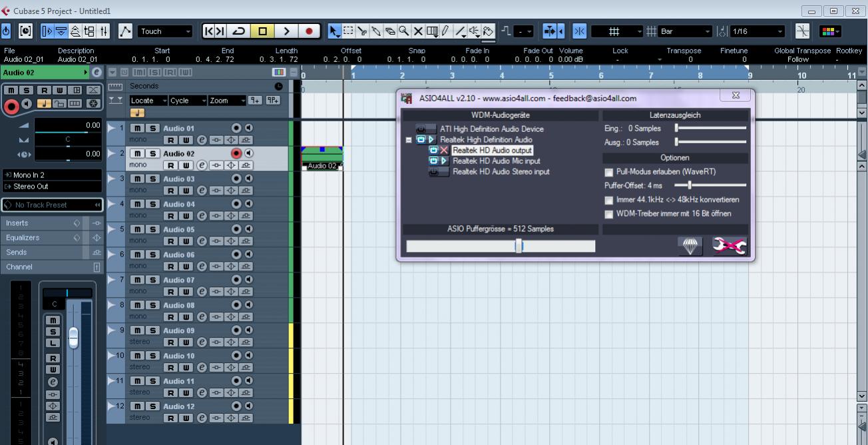The height and width of the screenshot is (445, 868).
Task: Open the Mixer window
Action: pos(105,31)
